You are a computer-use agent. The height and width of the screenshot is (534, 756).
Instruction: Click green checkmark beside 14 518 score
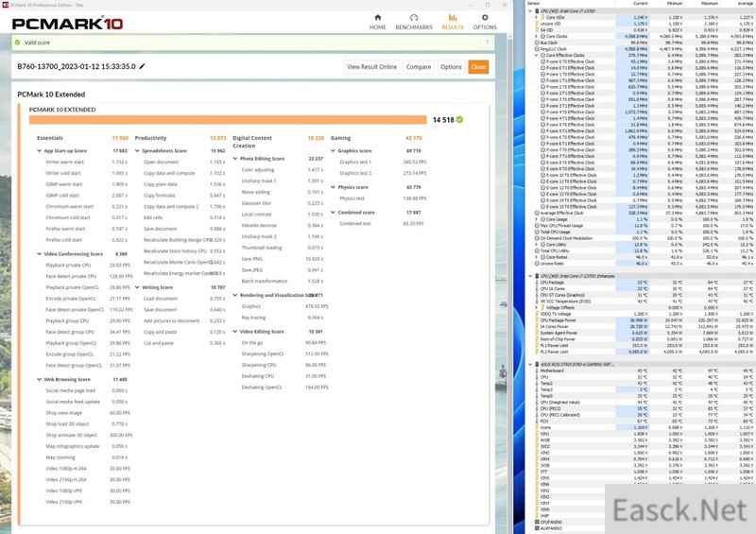460,120
